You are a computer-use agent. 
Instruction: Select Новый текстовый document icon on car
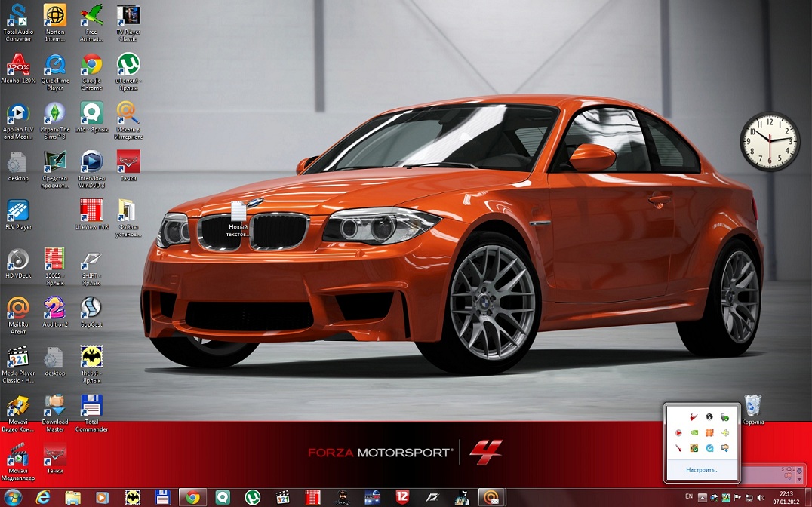[x=238, y=219]
